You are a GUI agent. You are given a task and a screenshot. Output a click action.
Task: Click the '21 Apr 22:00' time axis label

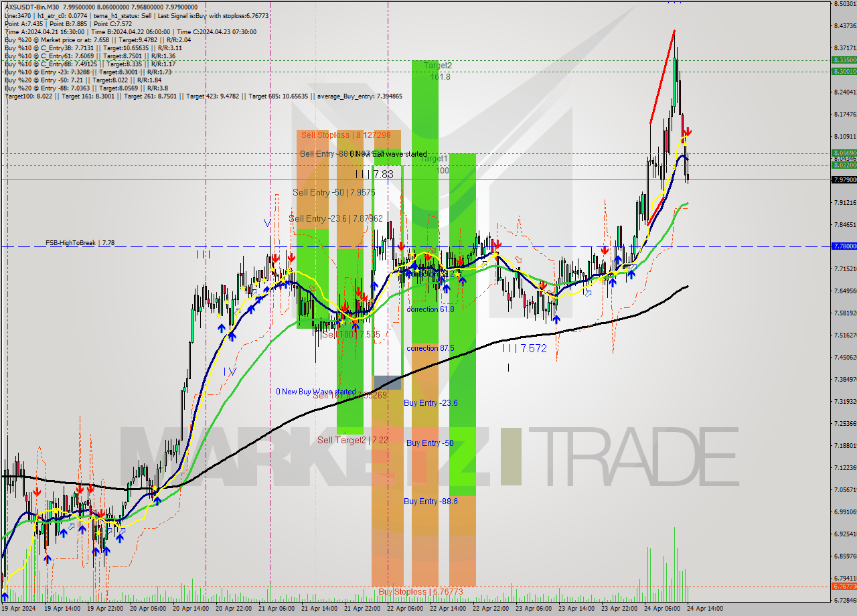[x=362, y=609]
